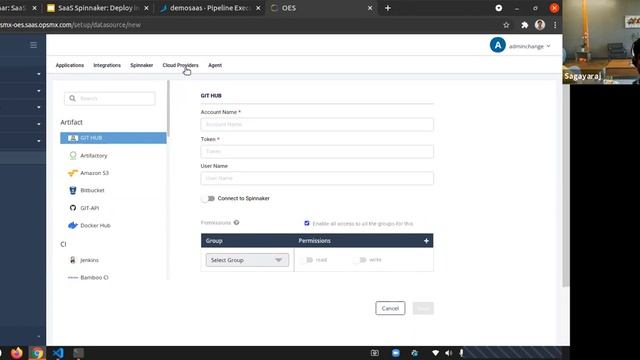640x360 pixels.
Task: Click the user avatar A icon
Action: point(498,45)
